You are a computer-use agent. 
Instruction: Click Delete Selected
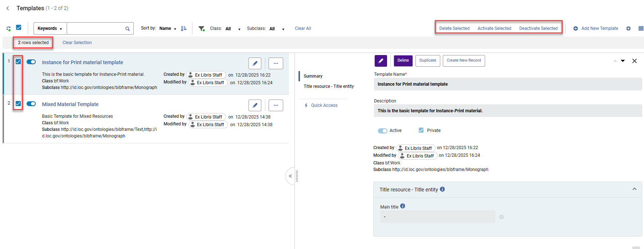454,28
